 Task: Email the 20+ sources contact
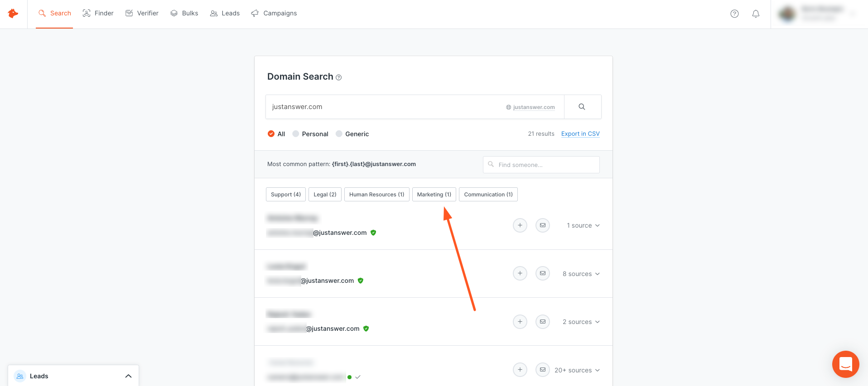click(543, 370)
